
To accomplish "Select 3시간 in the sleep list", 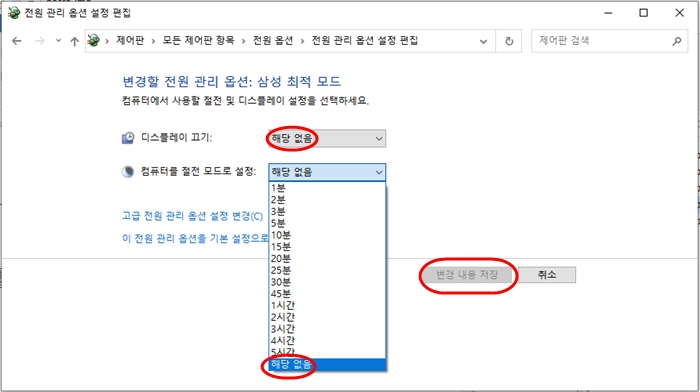I will click(327, 329).
